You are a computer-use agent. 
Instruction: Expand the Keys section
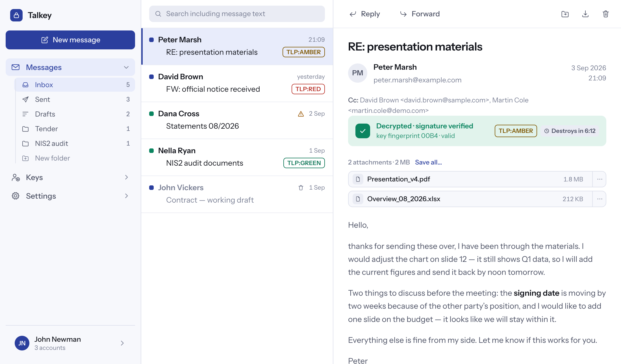(70, 177)
